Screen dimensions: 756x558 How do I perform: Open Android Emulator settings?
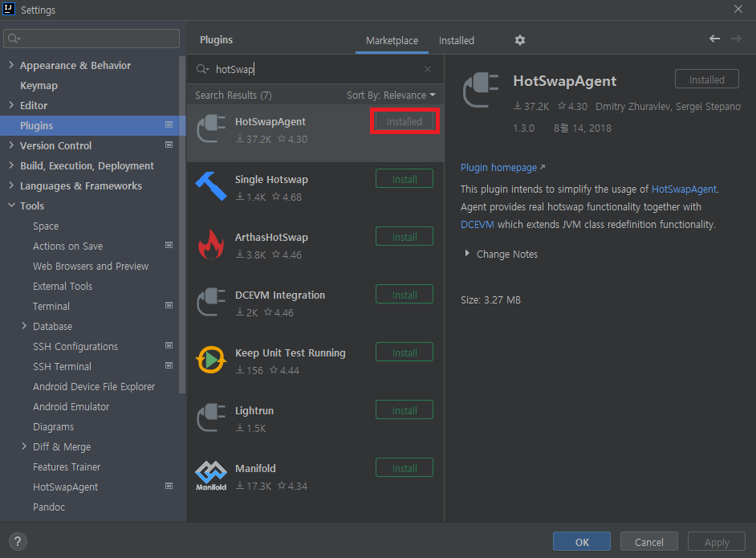click(71, 406)
